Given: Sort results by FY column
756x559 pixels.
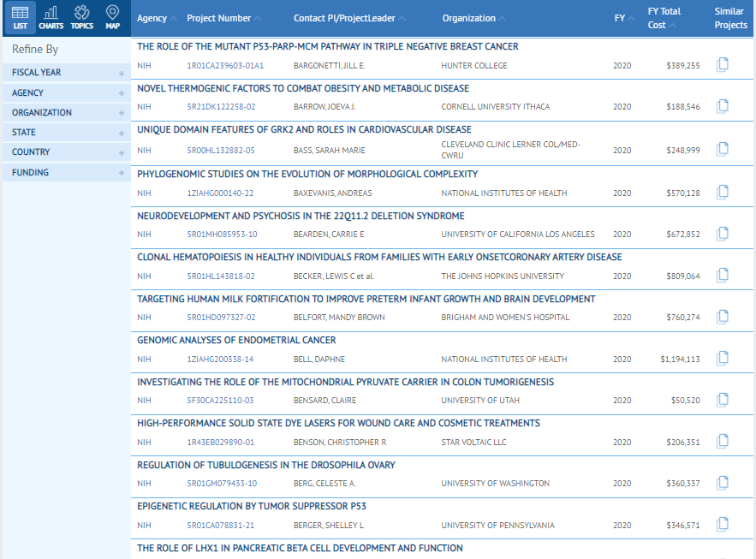Looking at the screenshot, I should [x=624, y=18].
